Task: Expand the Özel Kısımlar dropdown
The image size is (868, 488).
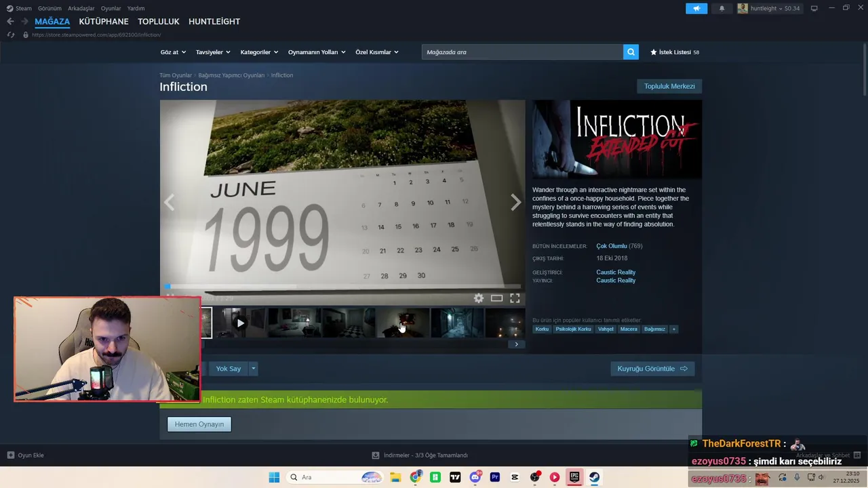Action: [377, 52]
